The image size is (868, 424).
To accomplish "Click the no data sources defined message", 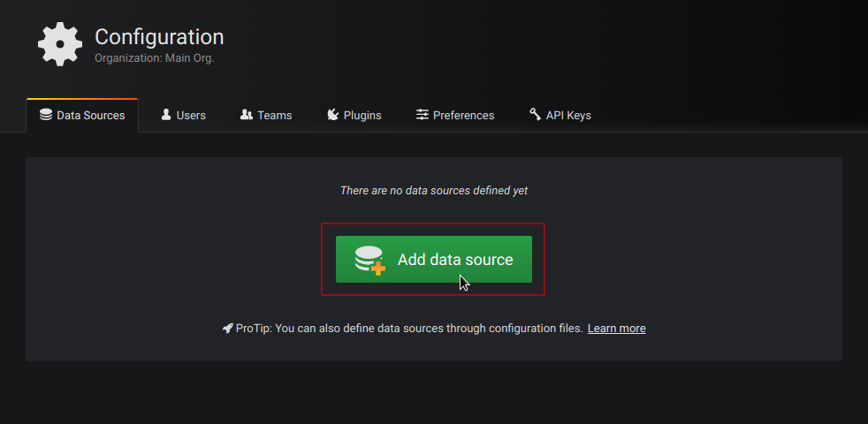I will click(x=434, y=190).
